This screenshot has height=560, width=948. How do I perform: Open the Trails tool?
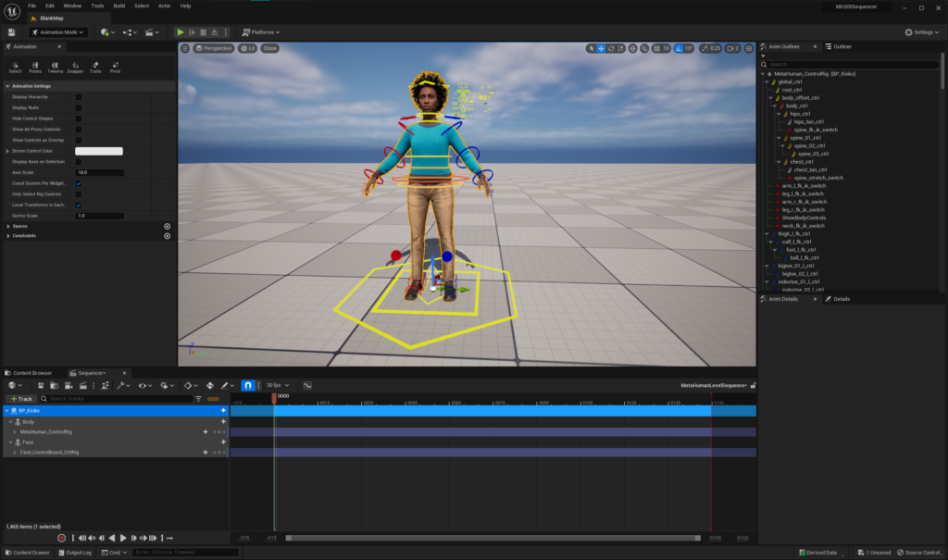[x=94, y=65]
